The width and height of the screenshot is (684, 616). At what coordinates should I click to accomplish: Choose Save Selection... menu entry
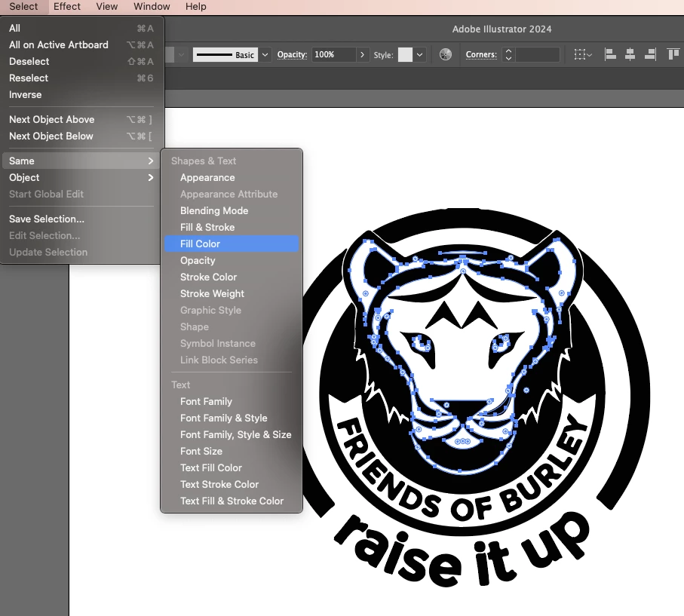point(81,219)
